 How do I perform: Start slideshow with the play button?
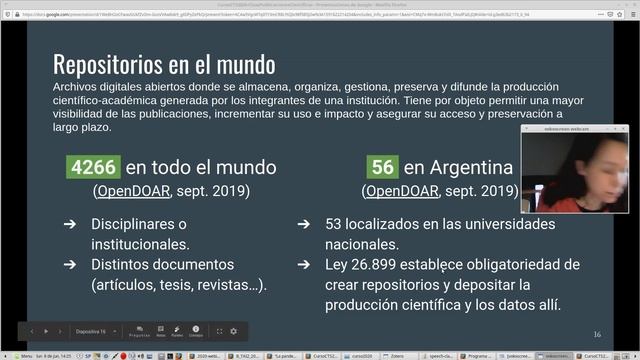pyautogui.click(x=46, y=331)
